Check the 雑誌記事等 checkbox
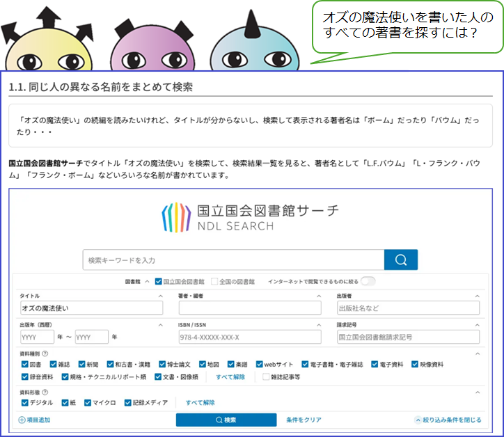 coord(266,376)
